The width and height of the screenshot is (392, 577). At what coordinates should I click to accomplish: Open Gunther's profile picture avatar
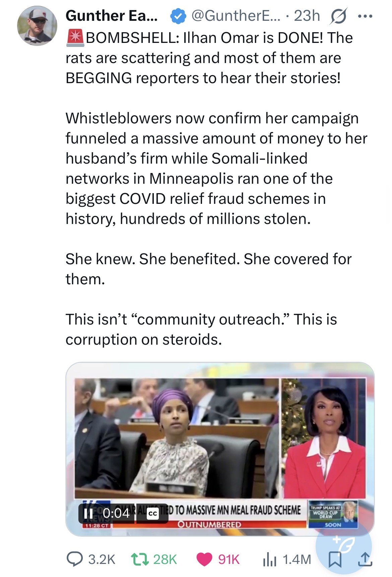pos(37,25)
